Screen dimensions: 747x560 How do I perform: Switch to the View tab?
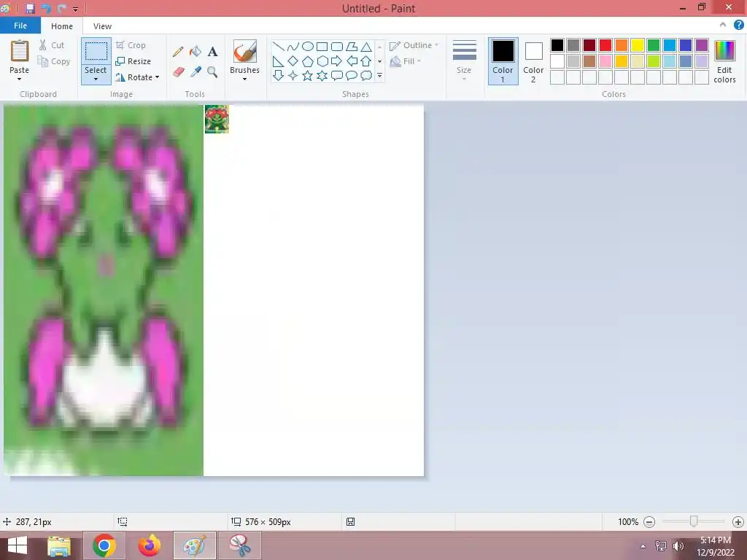coord(102,26)
